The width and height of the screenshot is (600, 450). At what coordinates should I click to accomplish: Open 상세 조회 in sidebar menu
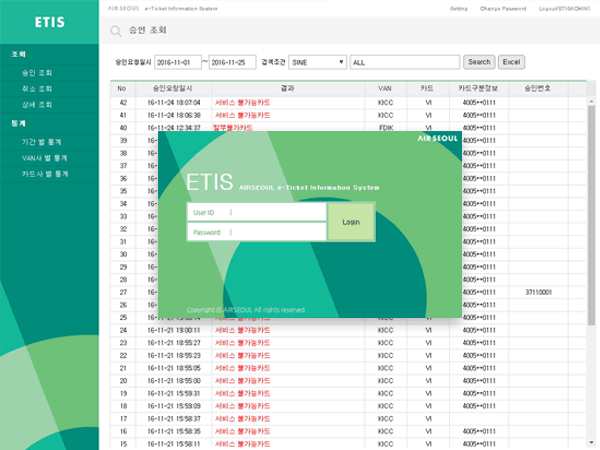click(x=37, y=105)
